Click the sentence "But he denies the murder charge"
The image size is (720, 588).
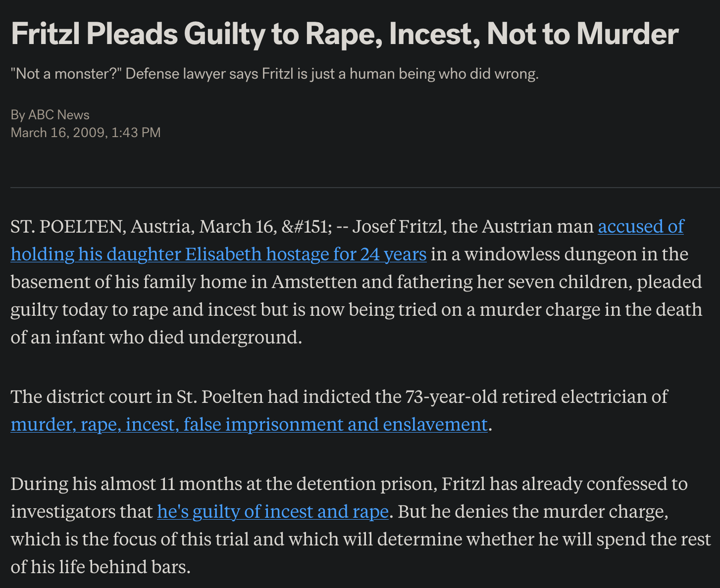pyautogui.click(x=533, y=511)
